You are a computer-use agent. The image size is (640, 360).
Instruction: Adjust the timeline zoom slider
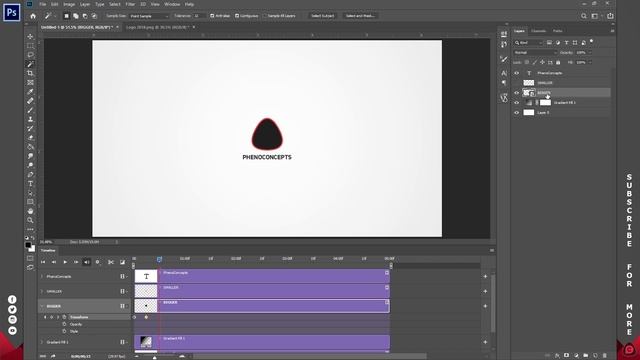[x=155, y=357]
